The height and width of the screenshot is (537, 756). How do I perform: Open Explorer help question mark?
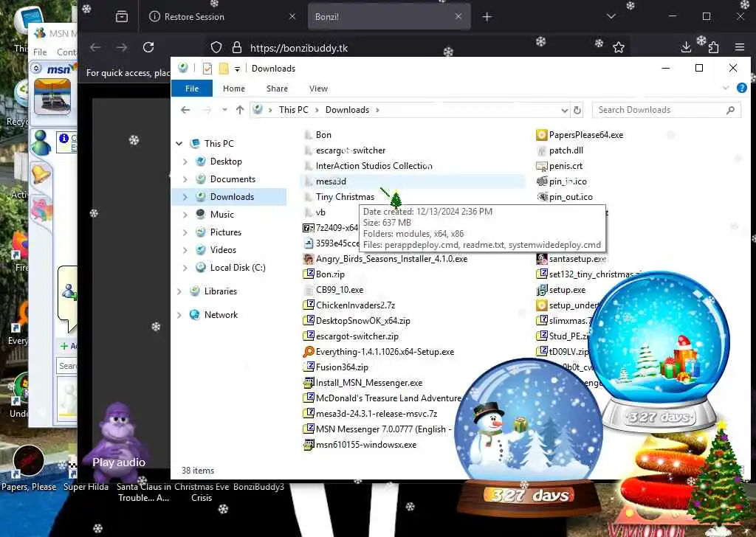741,88
